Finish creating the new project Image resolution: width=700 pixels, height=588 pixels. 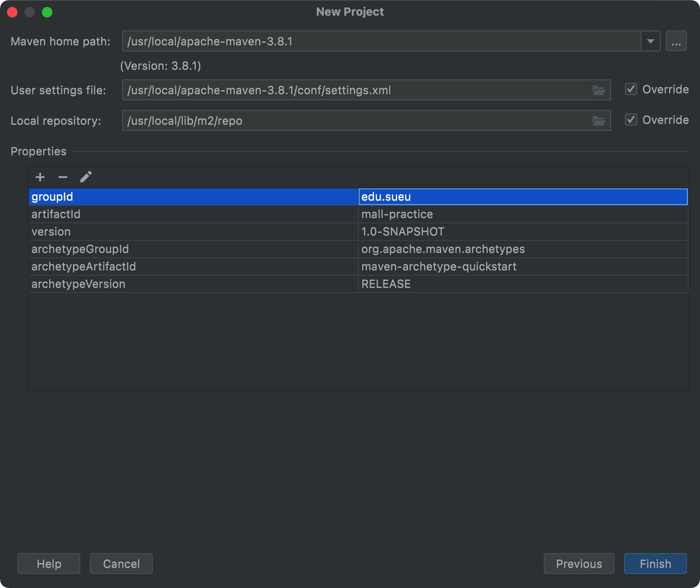[655, 564]
